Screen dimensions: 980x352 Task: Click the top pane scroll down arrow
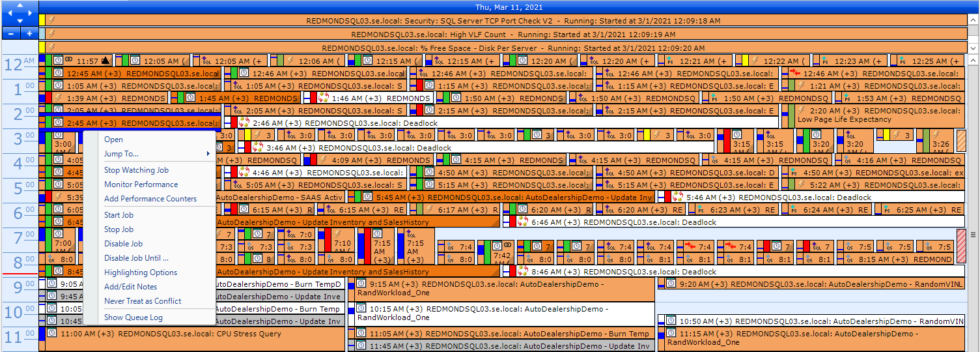click(x=973, y=49)
